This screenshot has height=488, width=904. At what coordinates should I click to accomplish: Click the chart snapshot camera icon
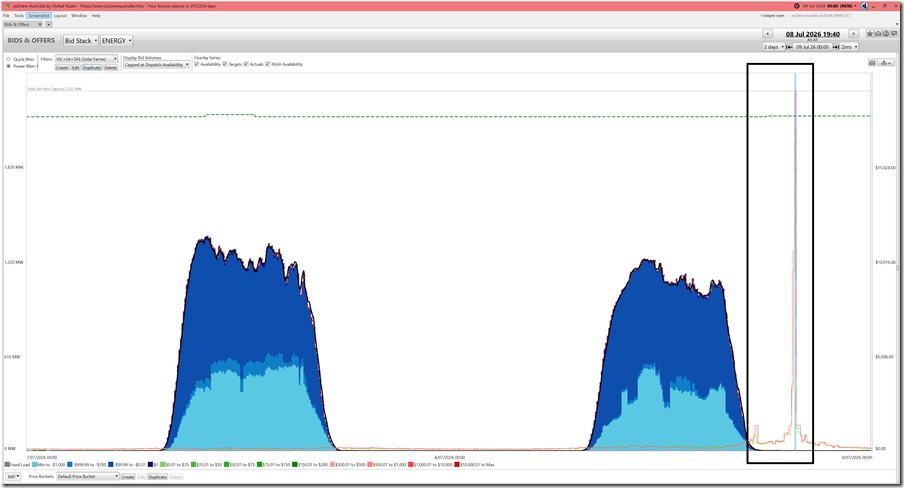[x=872, y=62]
